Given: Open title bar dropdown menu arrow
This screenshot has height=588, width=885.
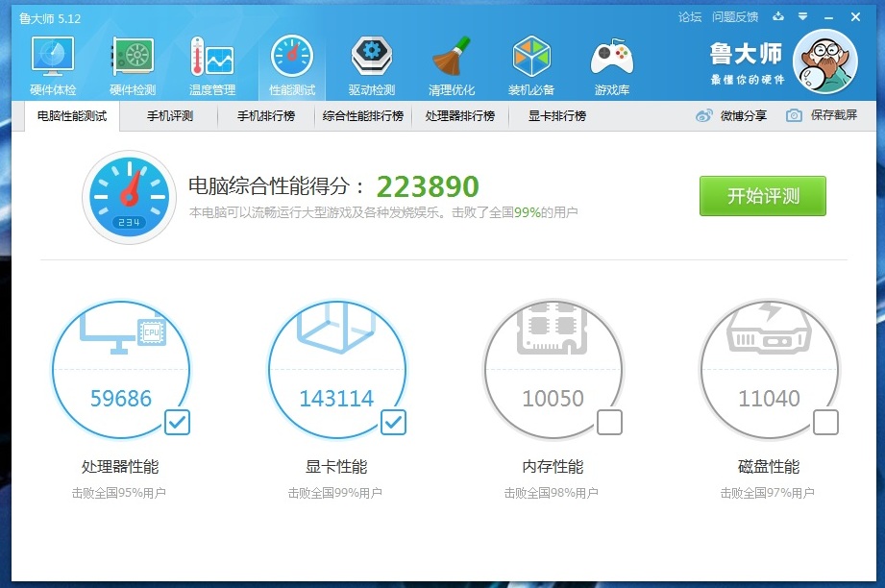Looking at the screenshot, I should click(x=802, y=16).
